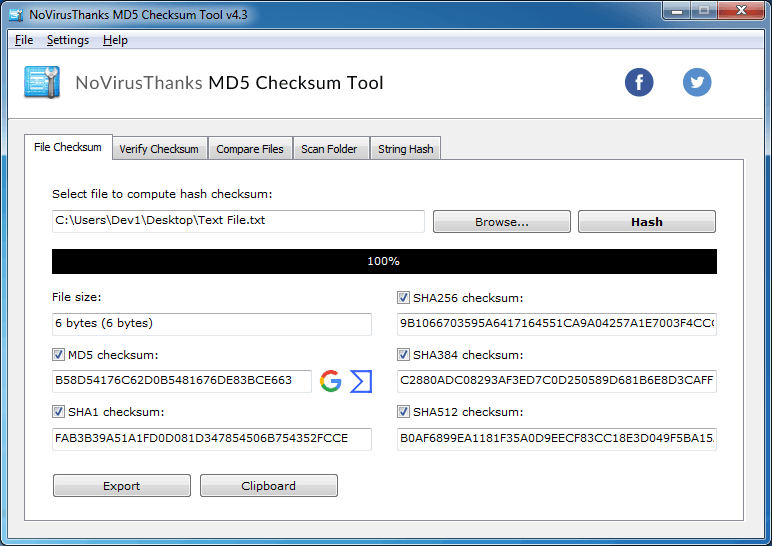Open the Twitter page icon

(x=697, y=82)
